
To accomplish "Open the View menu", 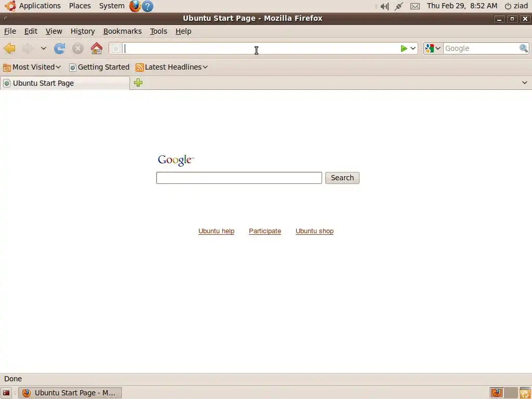I will point(54,31).
